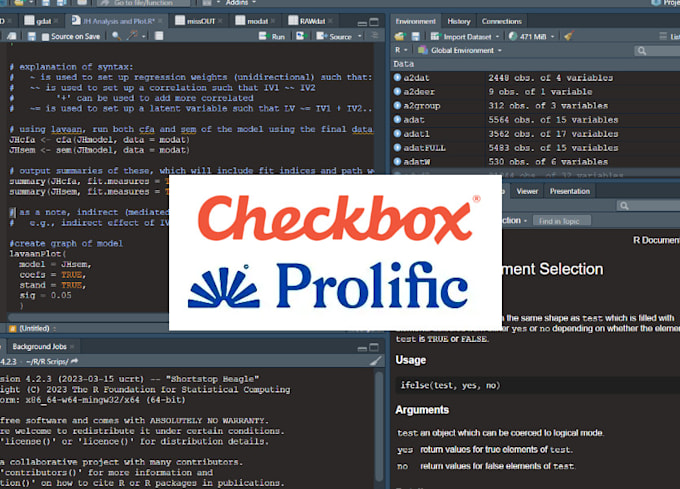
Task: Close the Background Jobs tab
Action: pyautogui.click(x=72, y=346)
